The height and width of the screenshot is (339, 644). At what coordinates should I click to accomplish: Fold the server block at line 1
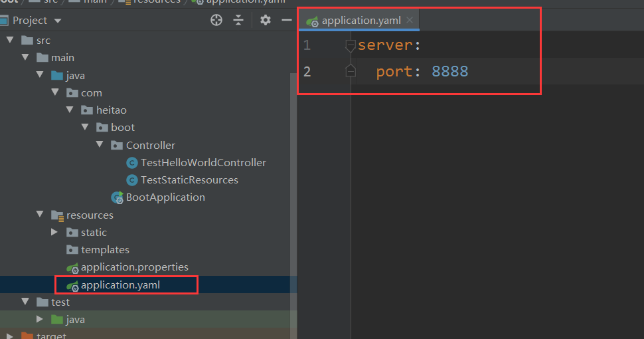pyautogui.click(x=351, y=46)
